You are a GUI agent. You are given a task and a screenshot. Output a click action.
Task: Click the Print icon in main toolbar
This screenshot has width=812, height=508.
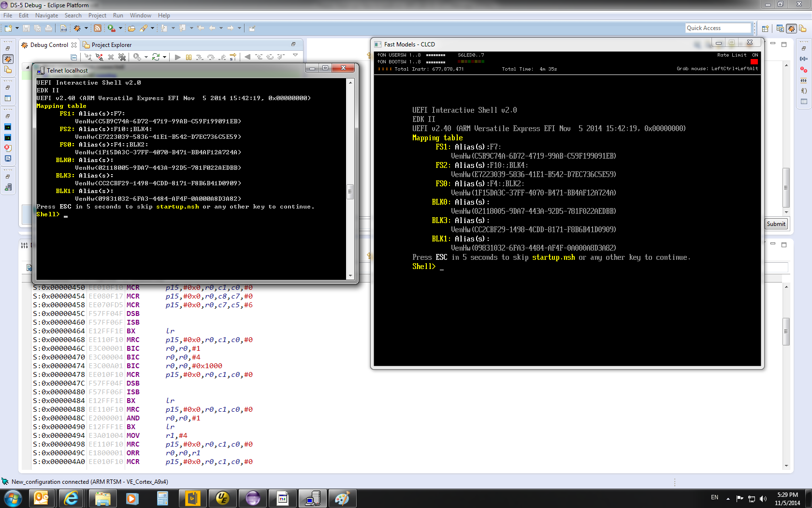[48, 29]
